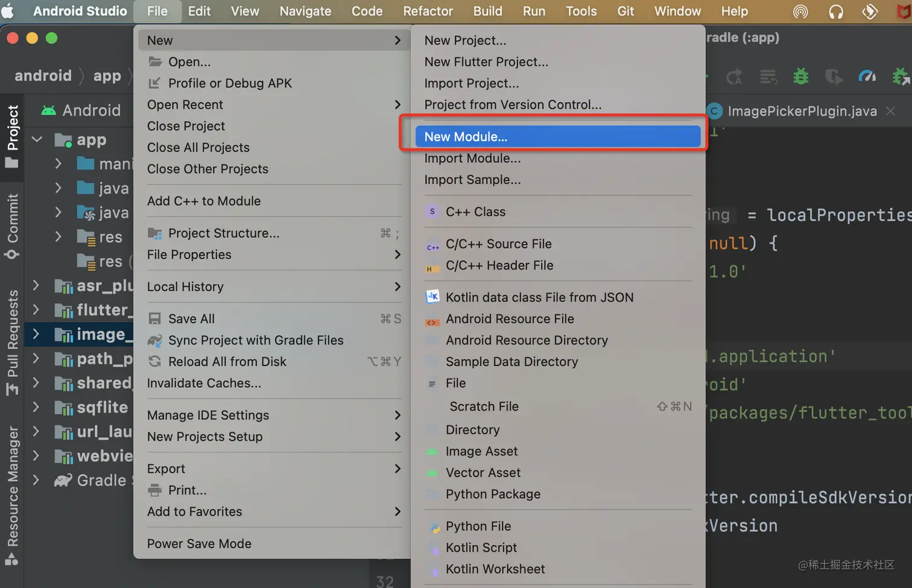The width and height of the screenshot is (912, 588).
Task: Click Save All in File menu
Action: click(x=273, y=318)
